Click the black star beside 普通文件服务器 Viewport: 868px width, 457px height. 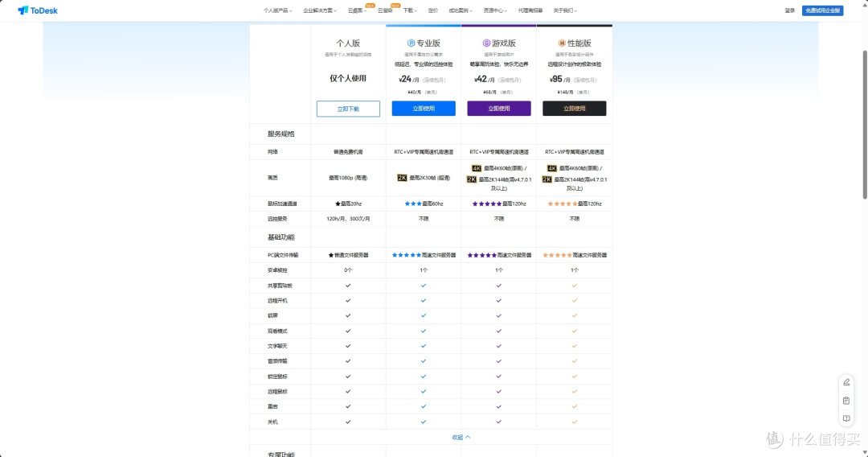[331, 255]
